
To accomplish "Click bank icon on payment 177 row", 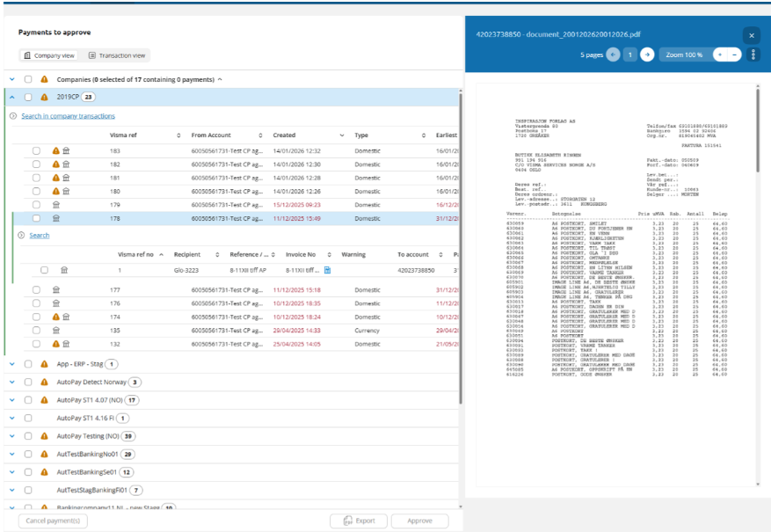I will [56, 290].
